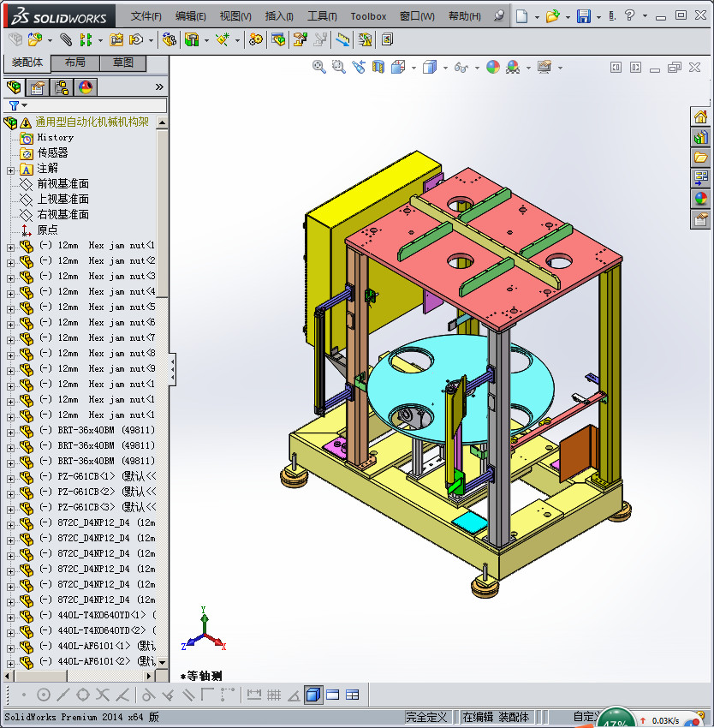This screenshot has height=728, width=714.
Task: Click the Display Style cube icon
Action: (x=430, y=67)
